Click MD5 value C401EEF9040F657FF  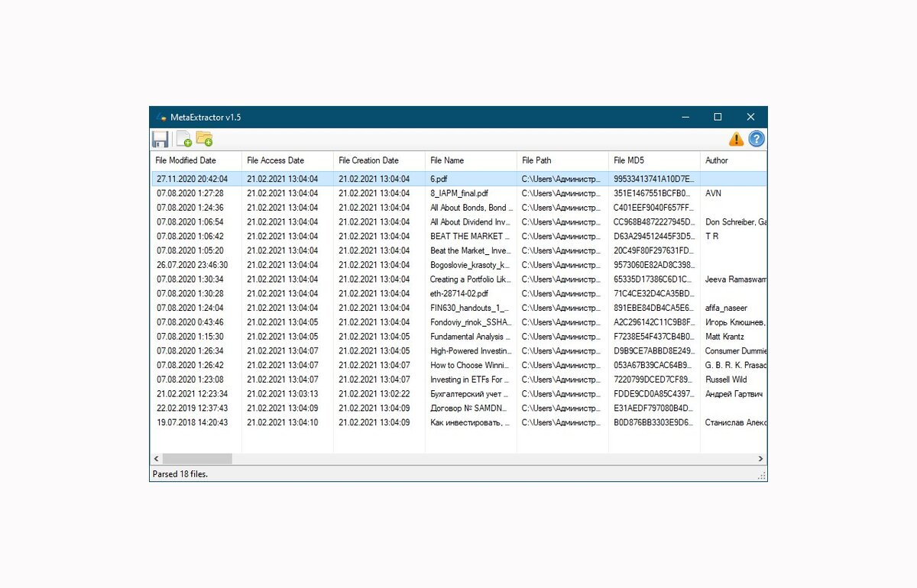point(653,208)
